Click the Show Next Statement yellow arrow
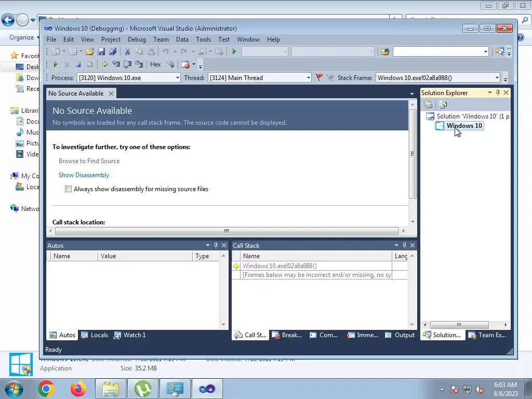This screenshot has width=532, height=399. [x=104, y=64]
